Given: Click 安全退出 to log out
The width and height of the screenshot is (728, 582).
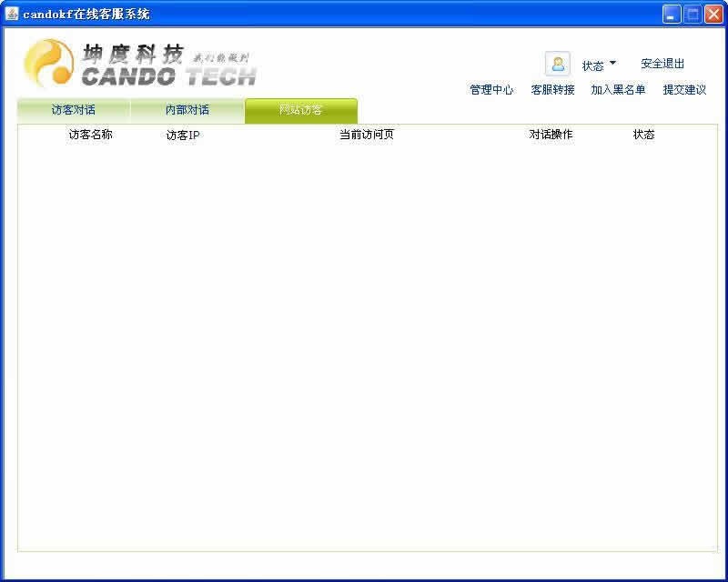Looking at the screenshot, I should coord(662,64).
